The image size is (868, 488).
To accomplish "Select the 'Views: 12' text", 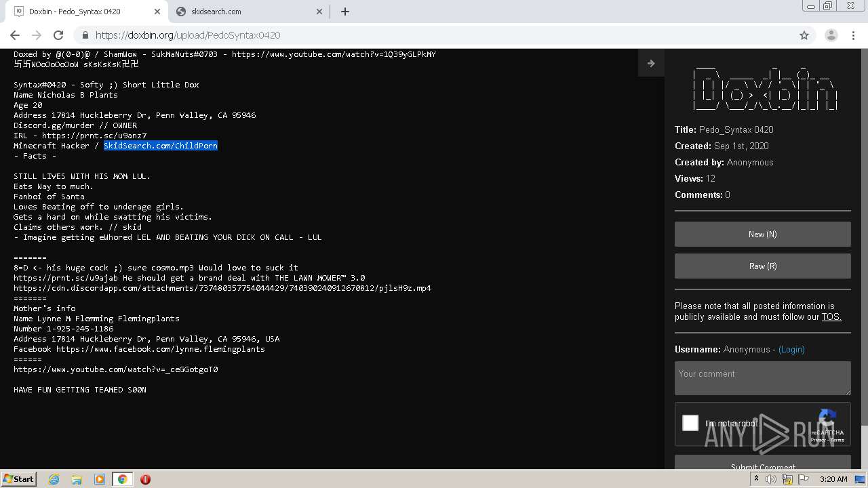I will pyautogui.click(x=695, y=178).
